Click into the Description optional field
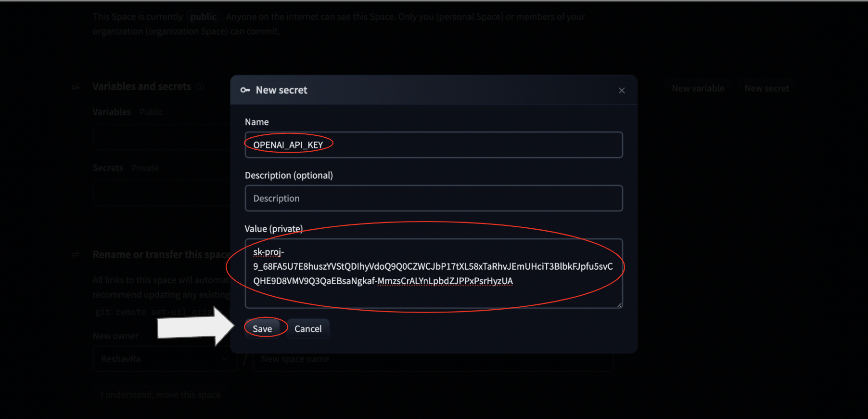Image resolution: width=868 pixels, height=419 pixels. point(433,198)
